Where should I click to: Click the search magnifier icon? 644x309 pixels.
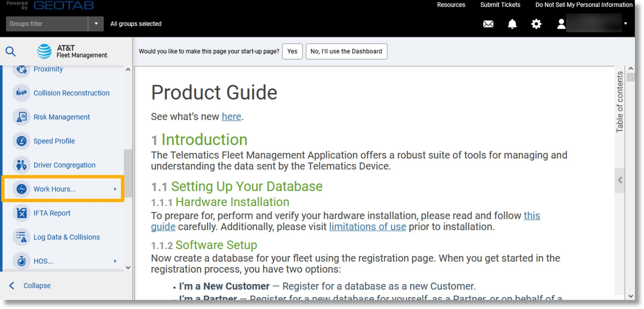click(11, 51)
